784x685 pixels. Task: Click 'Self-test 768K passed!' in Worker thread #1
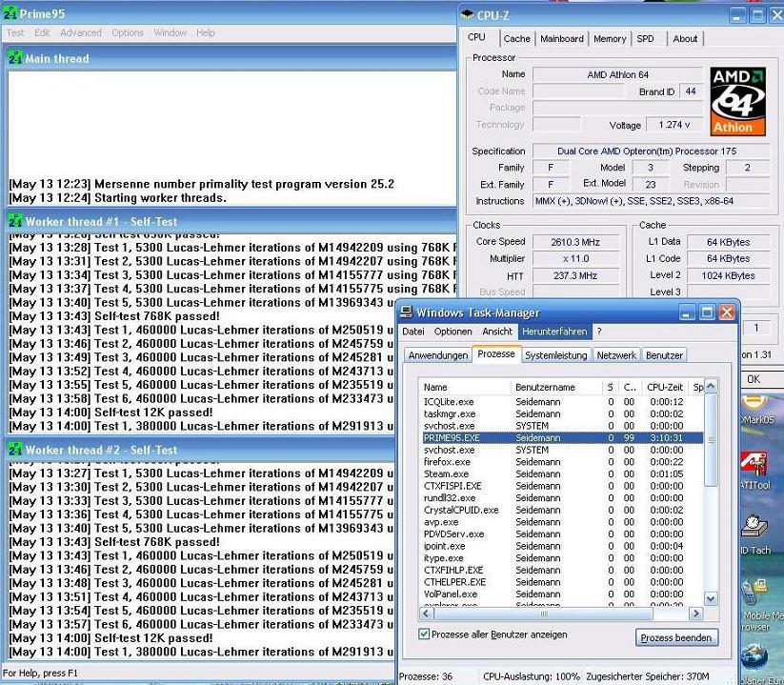157,316
